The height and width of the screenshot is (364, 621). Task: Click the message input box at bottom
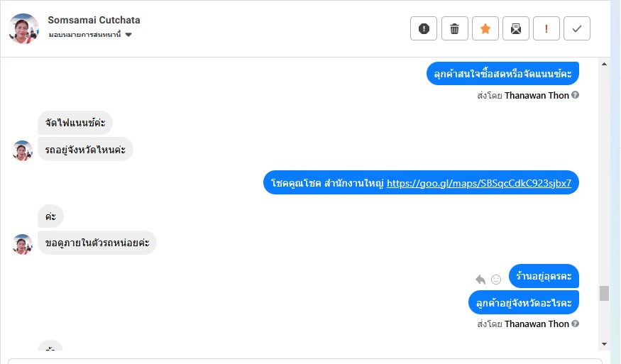tap(305, 360)
